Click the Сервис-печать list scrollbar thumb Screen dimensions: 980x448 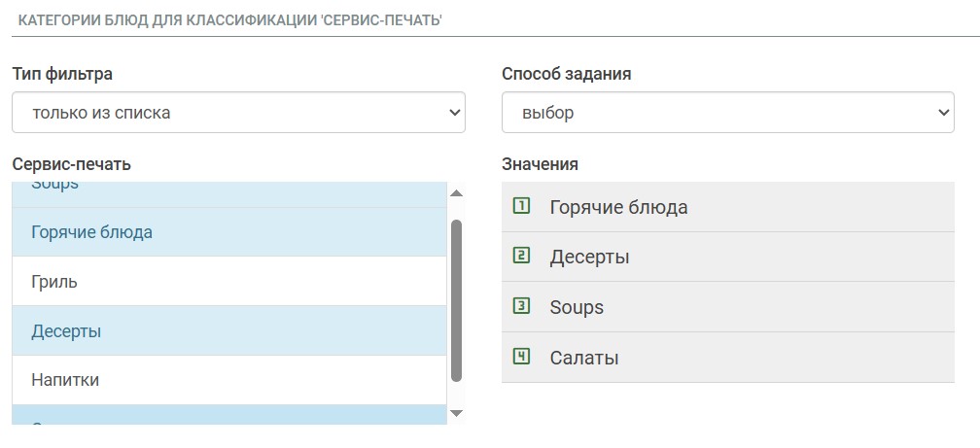click(x=457, y=301)
